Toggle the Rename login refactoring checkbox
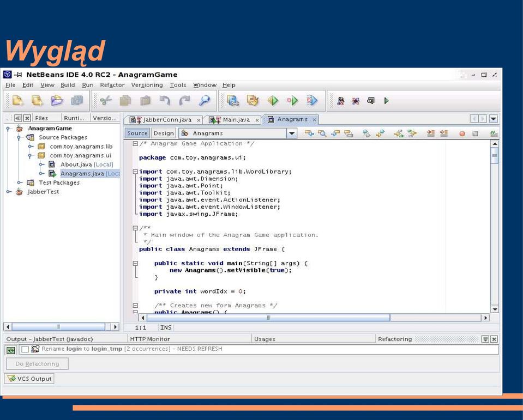The height and width of the screenshot is (420, 523). tap(25, 349)
